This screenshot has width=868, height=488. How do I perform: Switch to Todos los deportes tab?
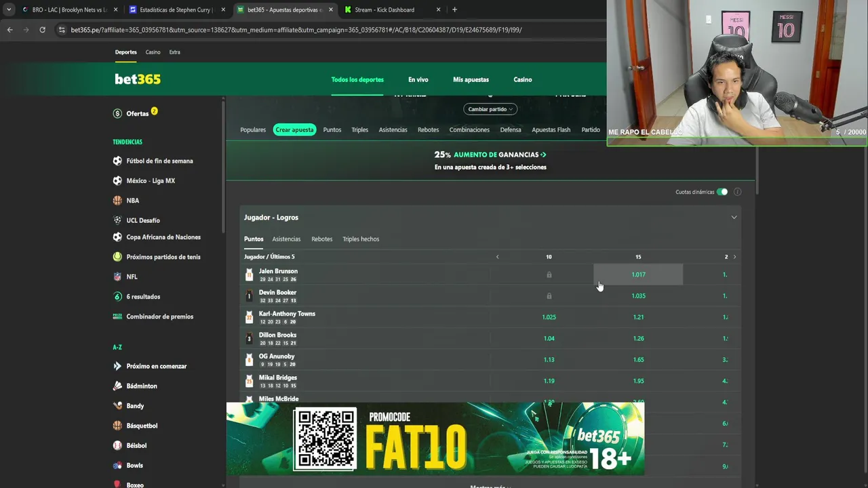pyautogui.click(x=357, y=79)
